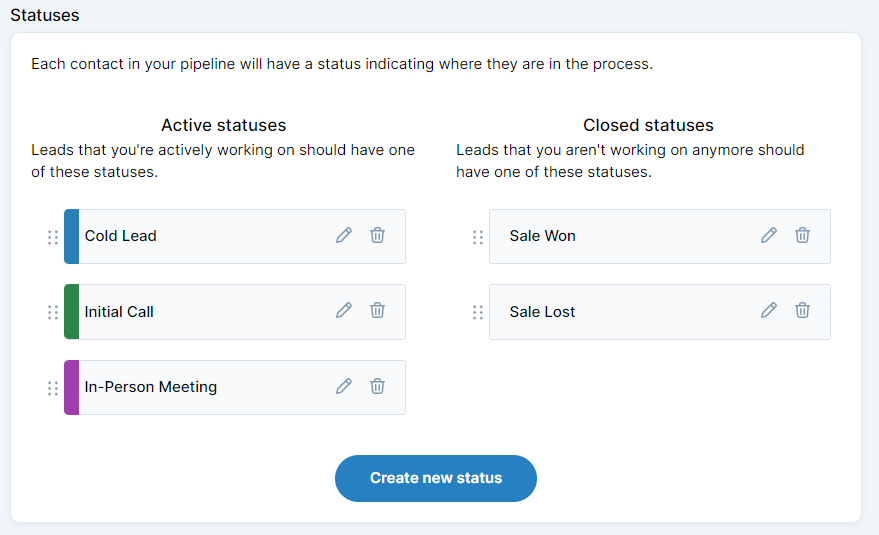Click drag handle beside In-Person Meeting
The width and height of the screenshot is (879, 535).
[53, 388]
